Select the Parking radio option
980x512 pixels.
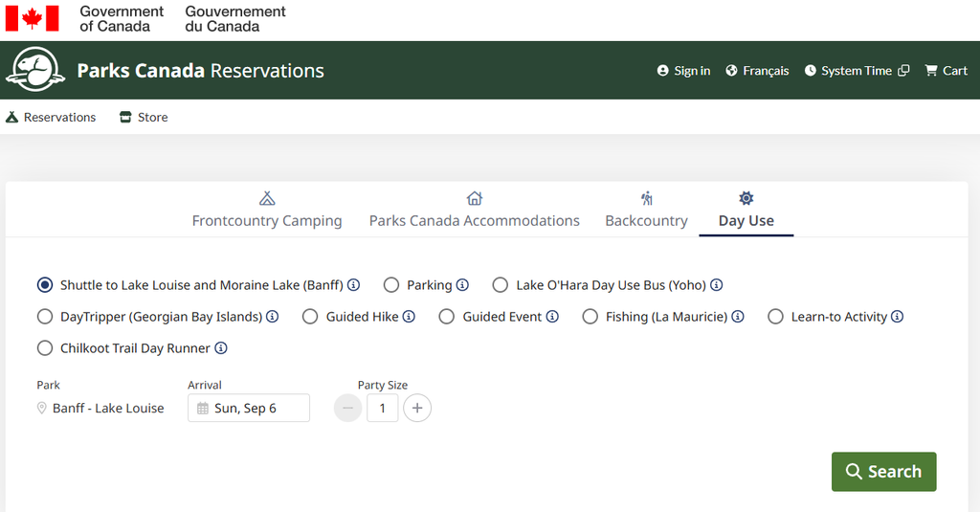pyautogui.click(x=391, y=285)
